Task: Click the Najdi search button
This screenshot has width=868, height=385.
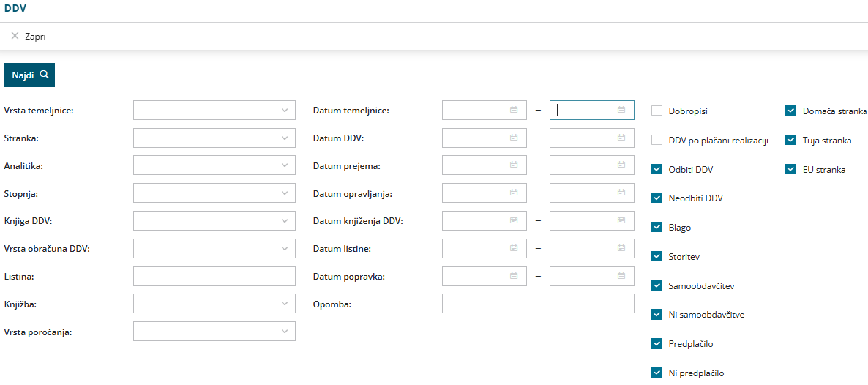Action: 30,75
